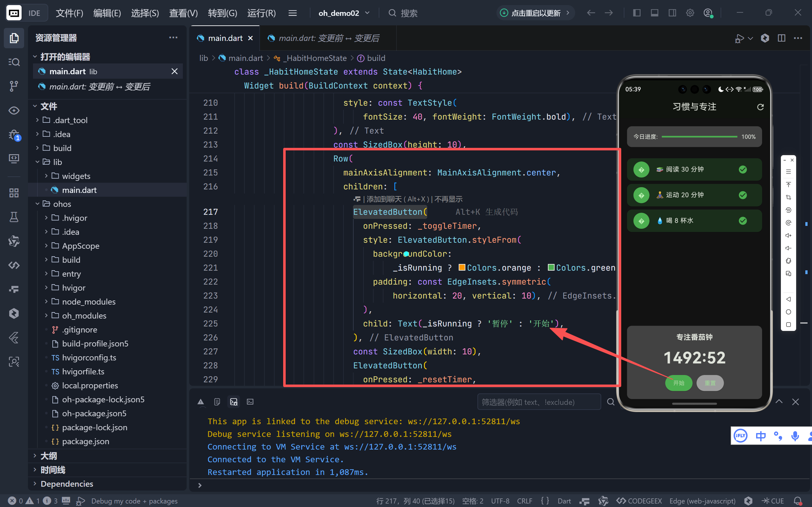Viewport: 812px width, 507px height.
Task: Open the 运行(R) menu
Action: 261,13
